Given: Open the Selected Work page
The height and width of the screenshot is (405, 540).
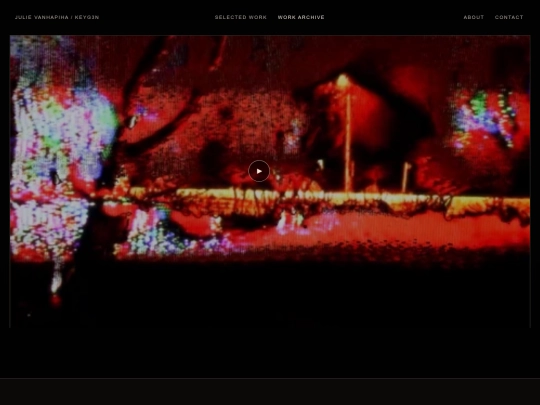Looking at the screenshot, I should tap(241, 17).
